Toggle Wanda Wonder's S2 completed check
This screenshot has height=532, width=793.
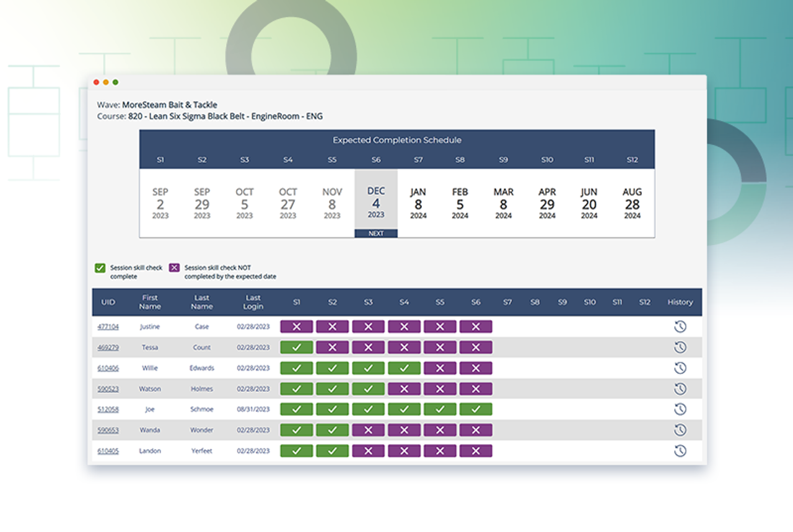click(332, 430)
